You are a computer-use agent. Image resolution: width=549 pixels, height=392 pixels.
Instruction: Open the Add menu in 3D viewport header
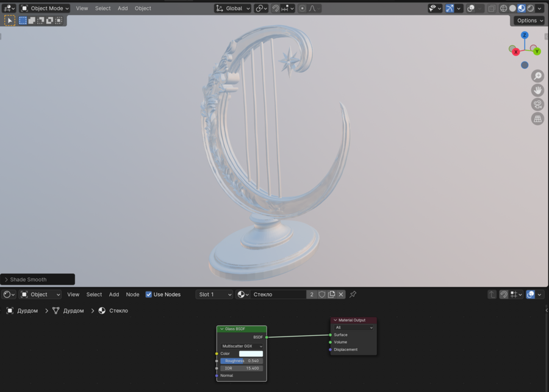pos(123,9)
